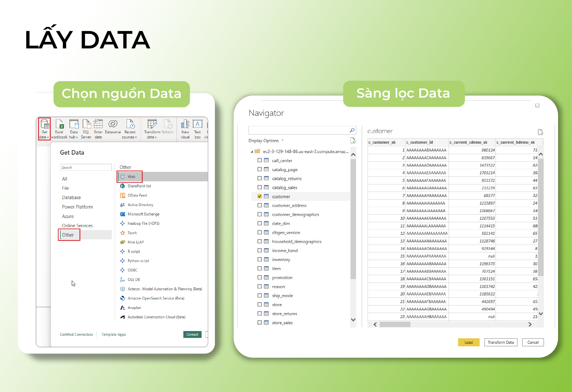Click preview vertical scroll-down arrow
The width and height of the screenshot is (572, 392).
[x=541, y=313]
